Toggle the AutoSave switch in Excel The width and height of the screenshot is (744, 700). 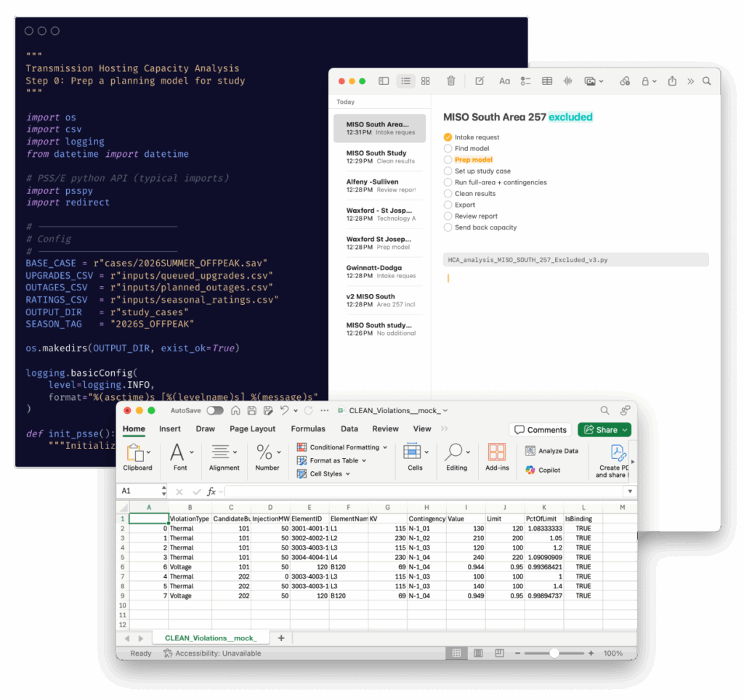215,410
